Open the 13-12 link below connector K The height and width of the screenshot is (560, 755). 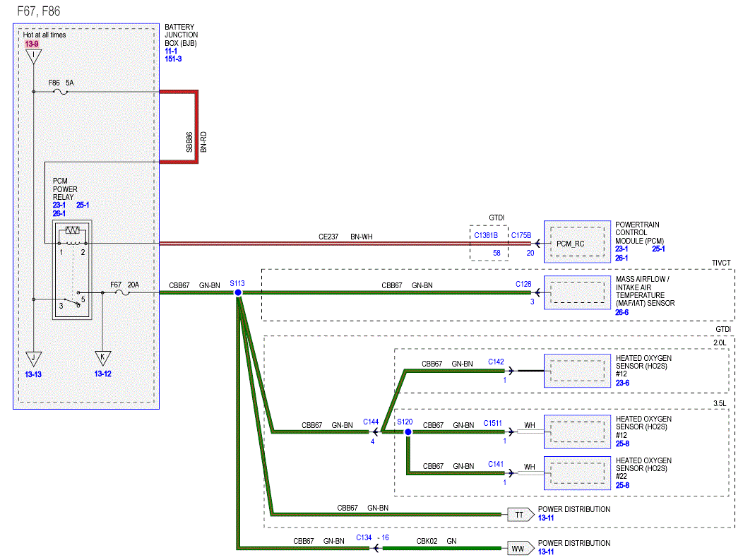pos(102,374)
